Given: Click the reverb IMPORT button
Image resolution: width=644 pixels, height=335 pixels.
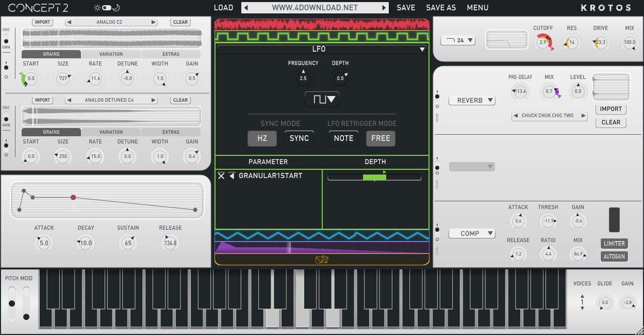Looking at the screenshot, I should click(x=611, y=109).
